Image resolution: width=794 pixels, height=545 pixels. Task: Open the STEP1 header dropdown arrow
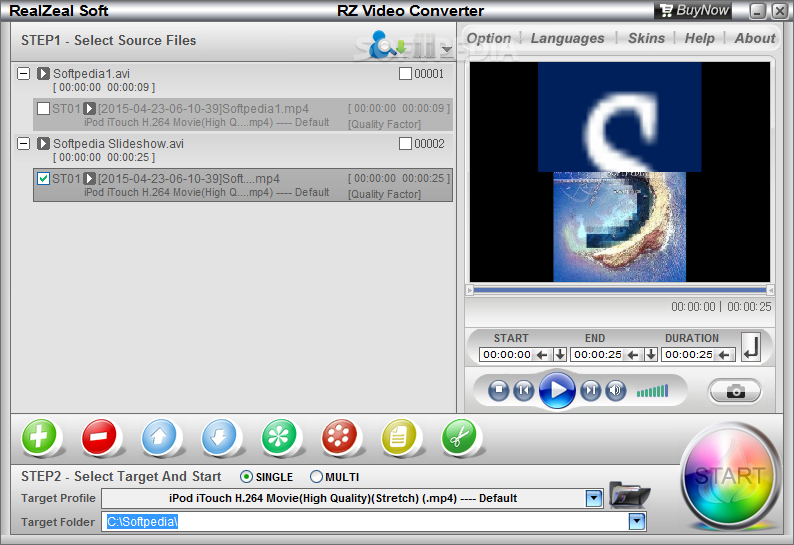(447, 49)
